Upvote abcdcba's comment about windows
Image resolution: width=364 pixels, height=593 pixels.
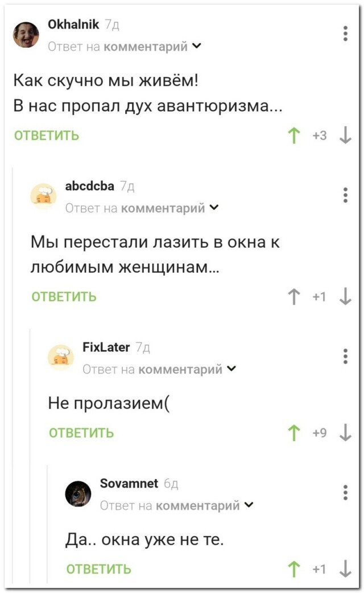pyautogui.click(x=294, y=296)
